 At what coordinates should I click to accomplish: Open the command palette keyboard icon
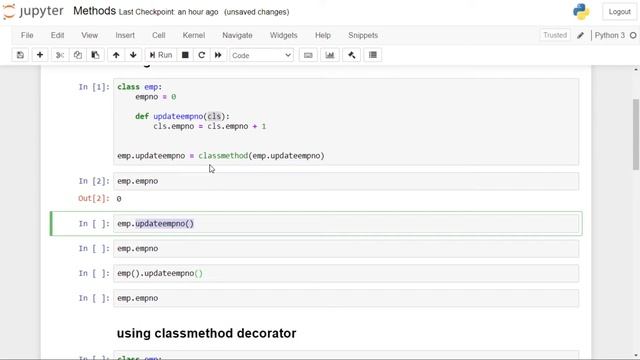point(308,55)
